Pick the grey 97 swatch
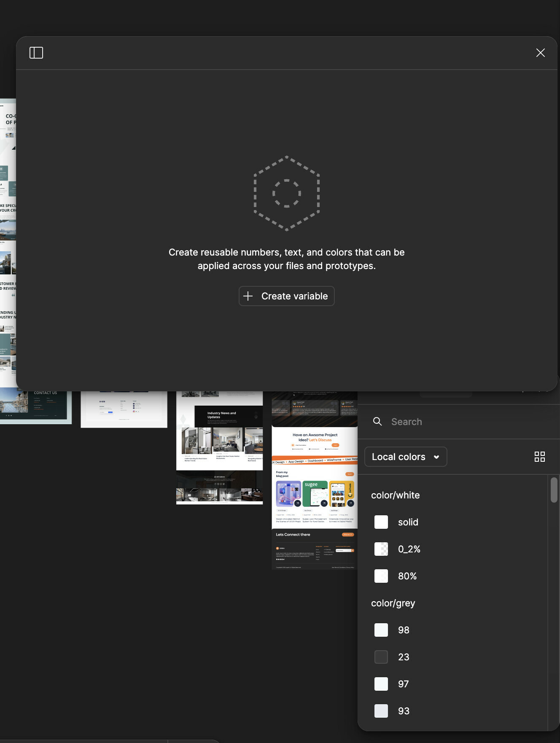This screenshot has height=743, width=560. pos(381,684)
